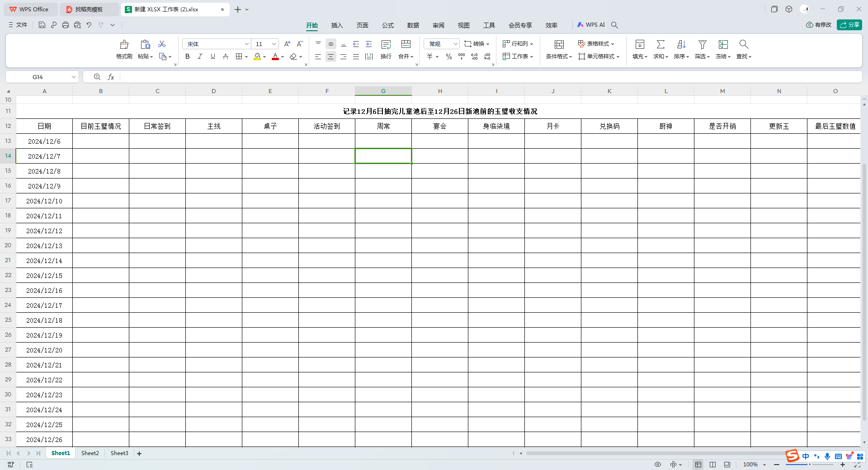The height and width of the screenshot is (470, 868).
Task: Click the Filter (筛选) funnel icon
Action: [x=702, y=44]
